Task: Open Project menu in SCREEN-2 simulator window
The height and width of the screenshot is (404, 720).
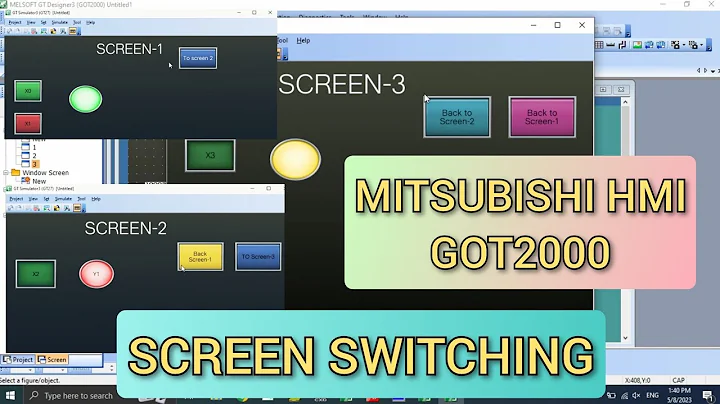Action: point(17,199)
